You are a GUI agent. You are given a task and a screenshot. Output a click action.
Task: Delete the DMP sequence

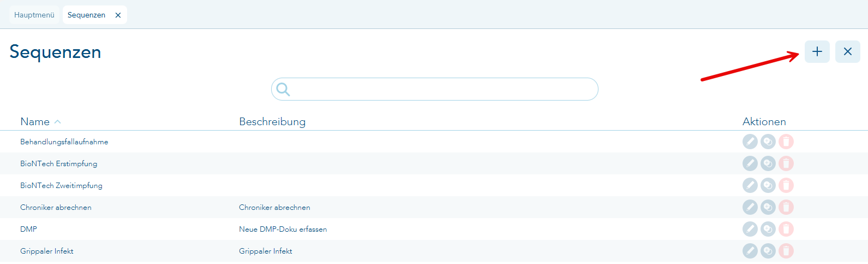click(786, 229)
